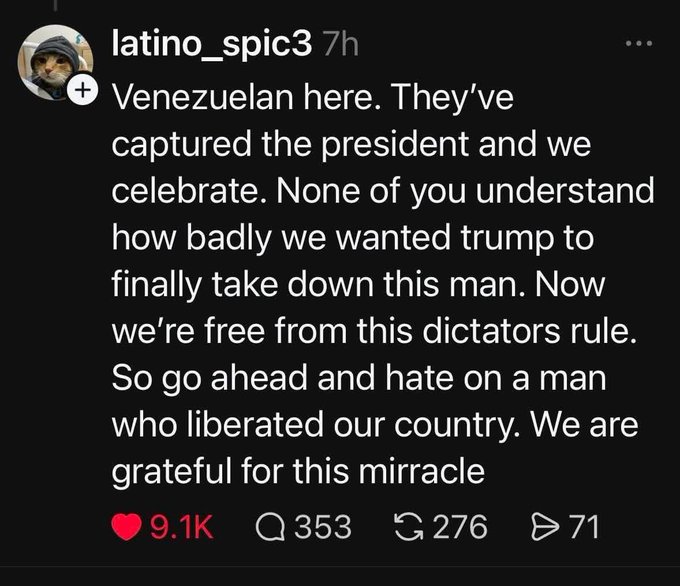The height and width of the screenshot is (586, 680).
Task: Click the text 'captured the president and we'
Action: coord(350,143)
